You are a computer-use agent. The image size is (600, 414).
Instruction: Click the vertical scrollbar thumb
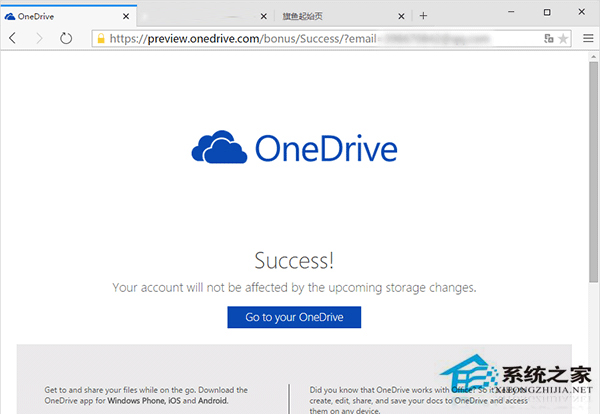click(593, 172)
